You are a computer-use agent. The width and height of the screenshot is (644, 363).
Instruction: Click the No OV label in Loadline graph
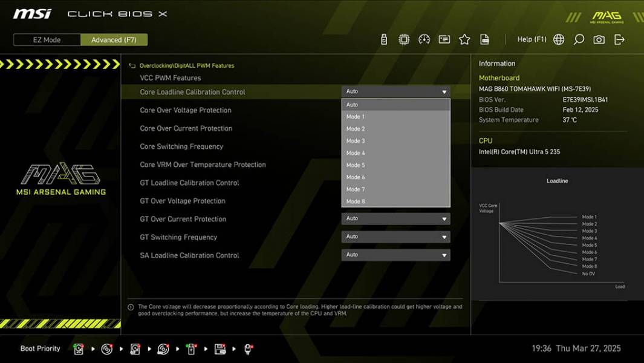[x=588, y=274]
